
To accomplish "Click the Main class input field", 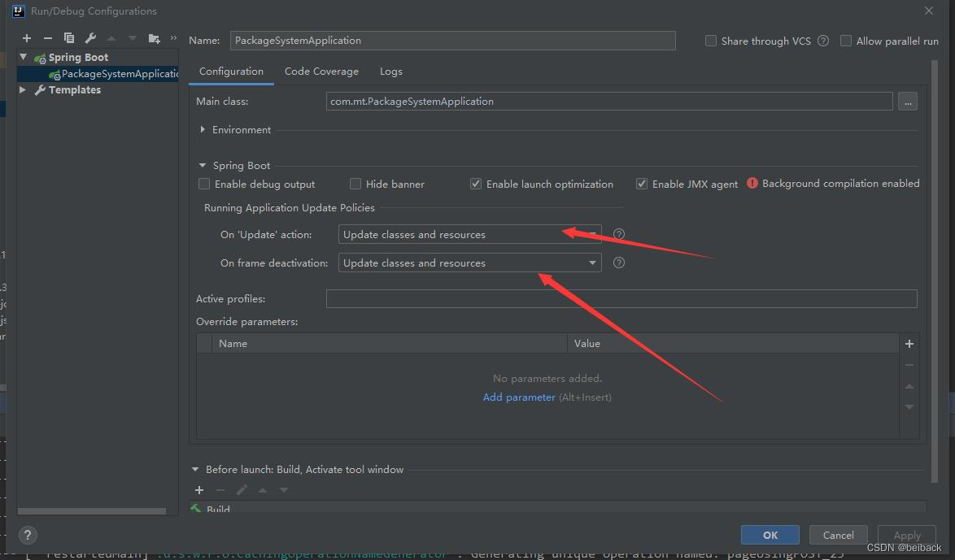I will pyautogui.click(x=609, y=102).
